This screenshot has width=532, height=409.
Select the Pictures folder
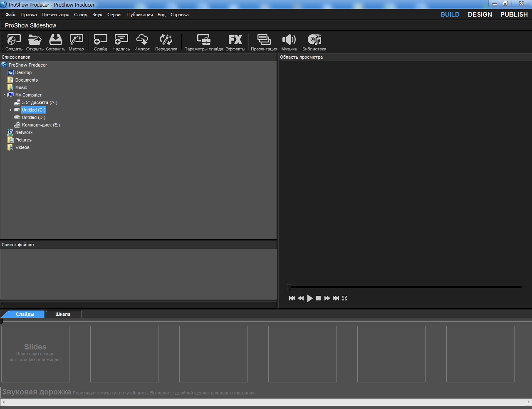(x=23, y=140)
